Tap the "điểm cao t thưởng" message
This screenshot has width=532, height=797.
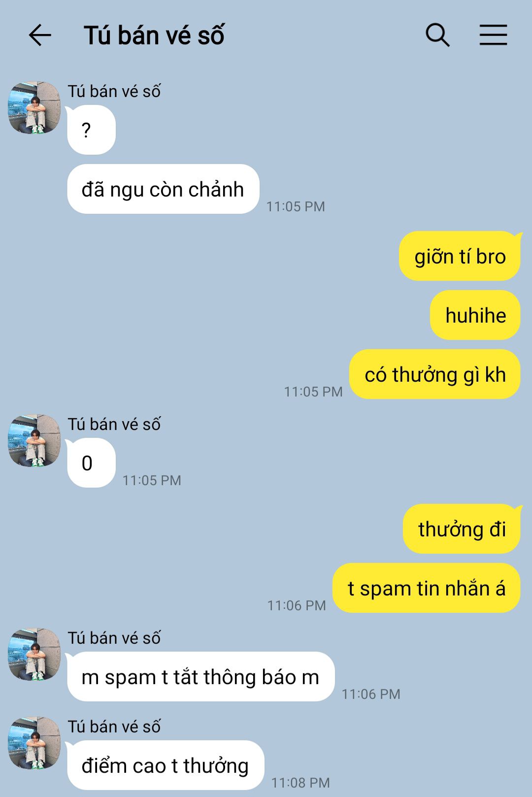pyautogui.click(x=166, y=765)
